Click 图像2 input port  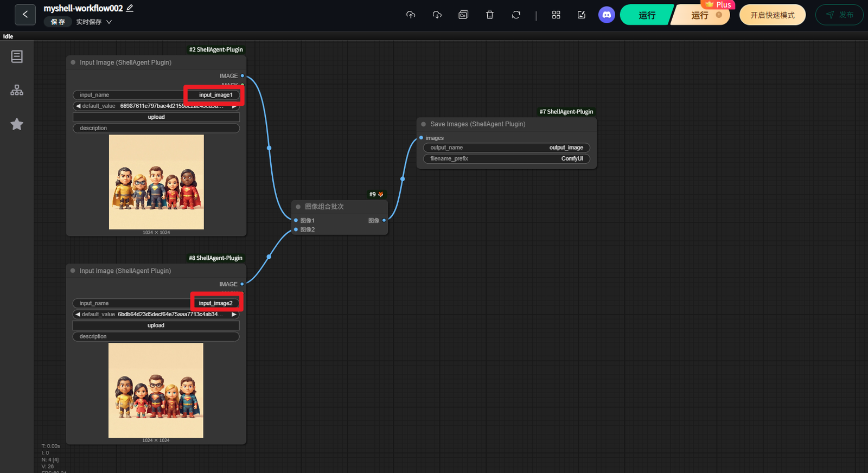pos(296,229)
